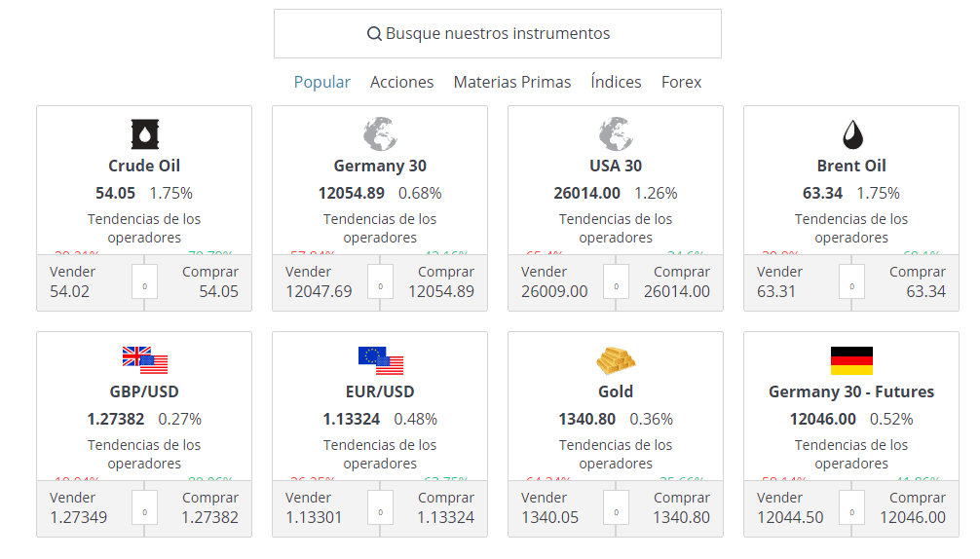Open the Materias Primas tab
The image size is (980, 559).
[512, 82]
